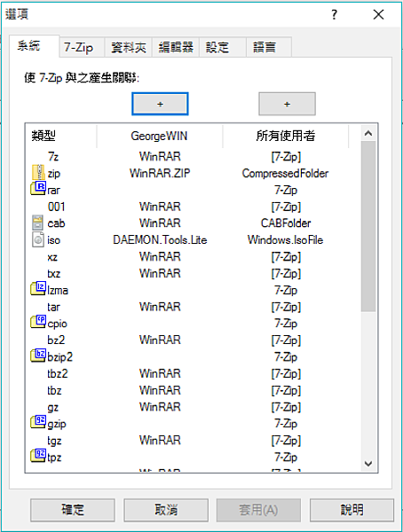The width and height of the screenshot is (403, 532).
Task: Click WinRAR.ZIP in the zip row
Action: click(x=160, y=174)
